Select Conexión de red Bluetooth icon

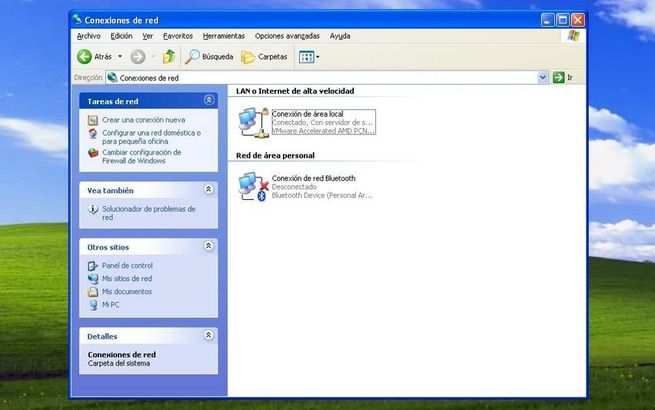253,187
